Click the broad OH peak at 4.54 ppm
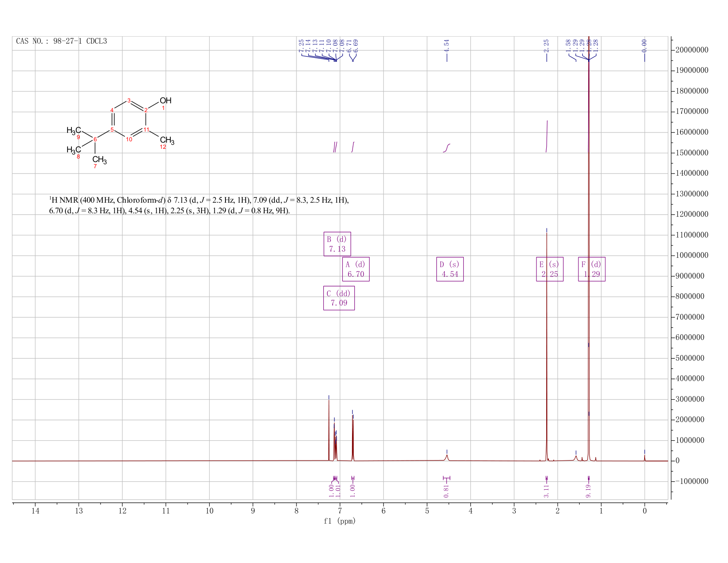 coord(447,457)
